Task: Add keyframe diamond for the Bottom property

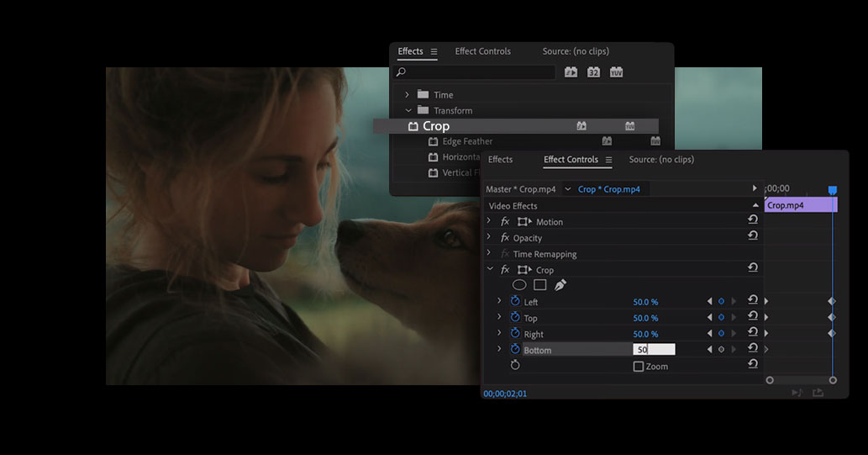Action: [721, 350]
